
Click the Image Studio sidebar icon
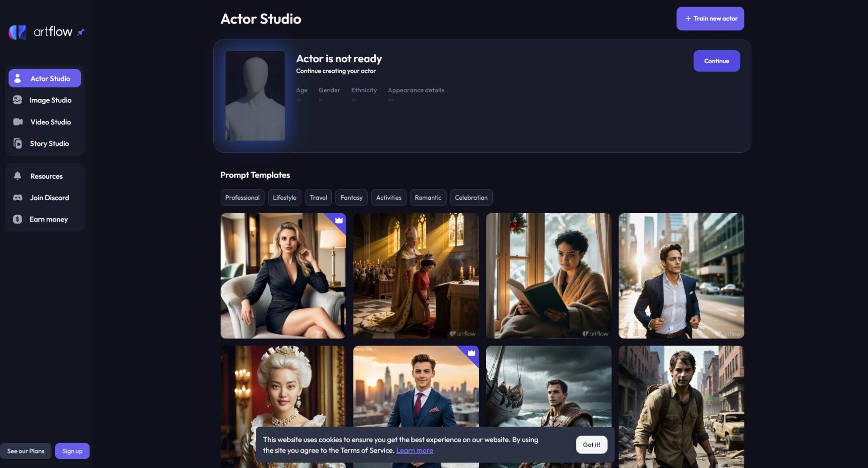pyautogui.click(x=18, y=100)
